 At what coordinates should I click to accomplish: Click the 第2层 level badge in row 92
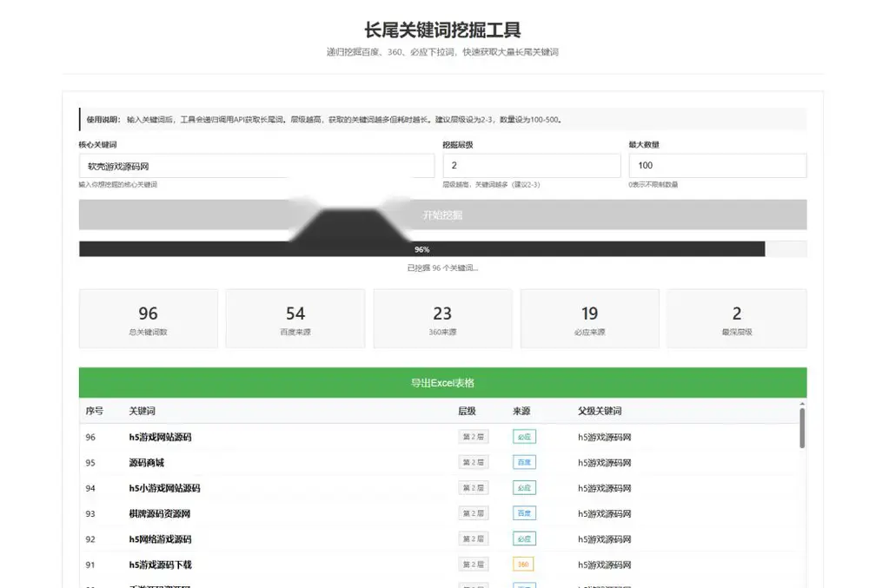474,538
